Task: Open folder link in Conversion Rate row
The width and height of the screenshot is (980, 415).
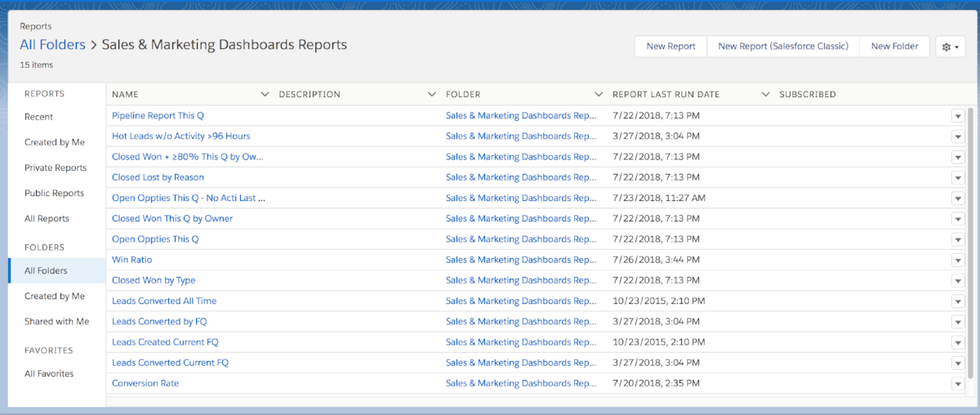Action: [x=521, y=382]
